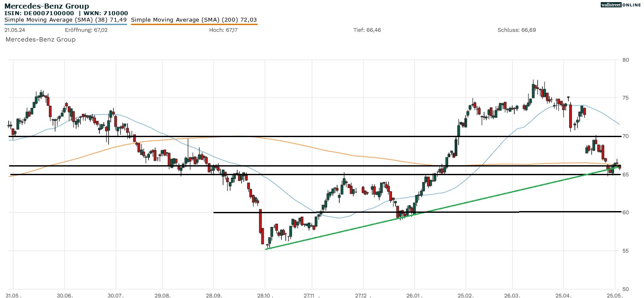The height and width of the screenshot is (298, 644).
Task: Click the 70 price label on the y-axis
Action: click(625, 136)
